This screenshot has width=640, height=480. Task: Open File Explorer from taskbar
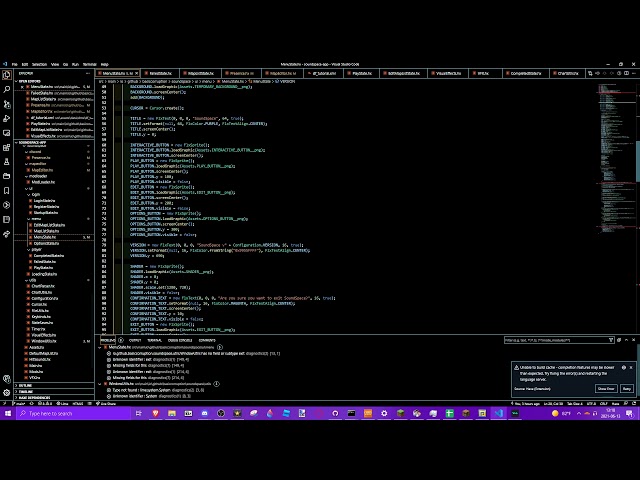point(171,413)
